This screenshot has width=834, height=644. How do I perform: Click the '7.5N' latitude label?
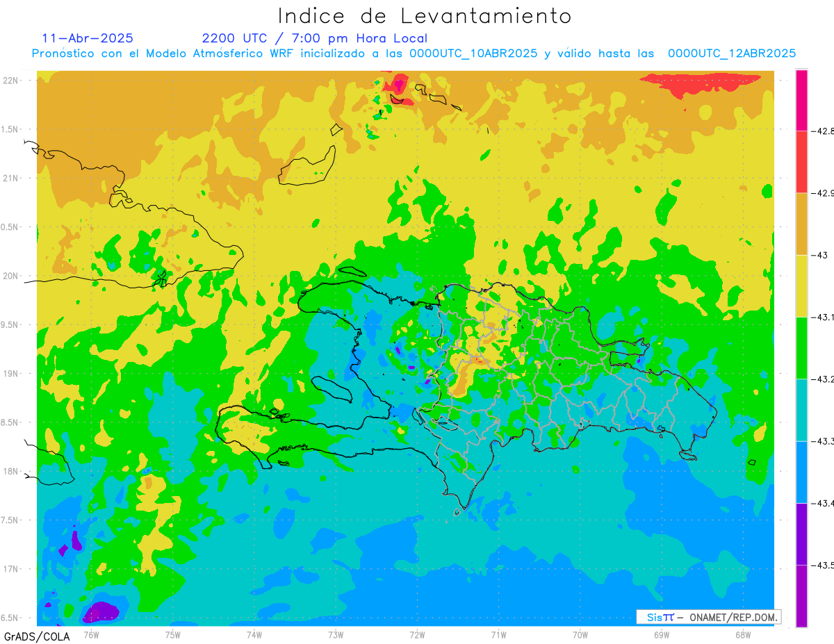coord(10,520)
